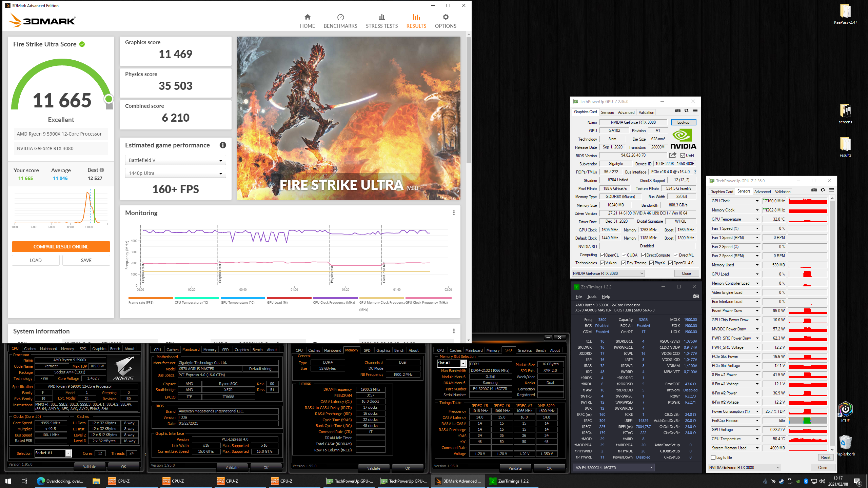Image resolution: width=868 pixels, height=488 pixels.
Task: Open the Caches tab in the CPU-Z processor window
Action: tap(30, 349)
